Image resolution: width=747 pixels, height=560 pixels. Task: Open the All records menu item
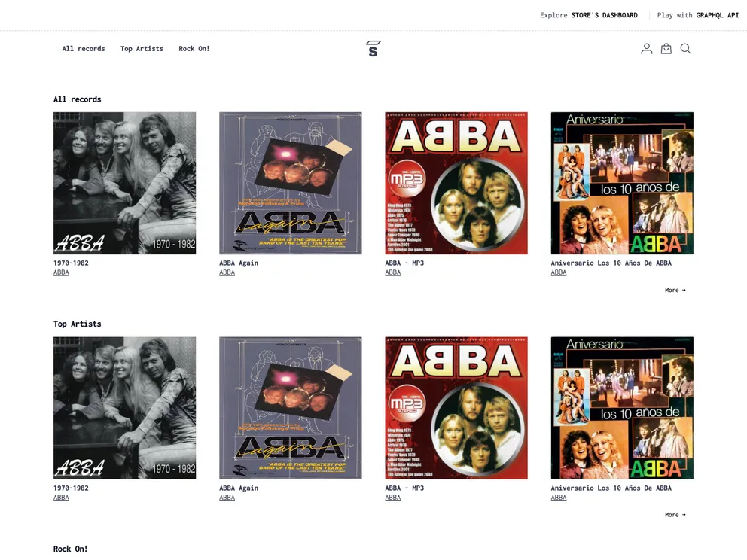84,49
